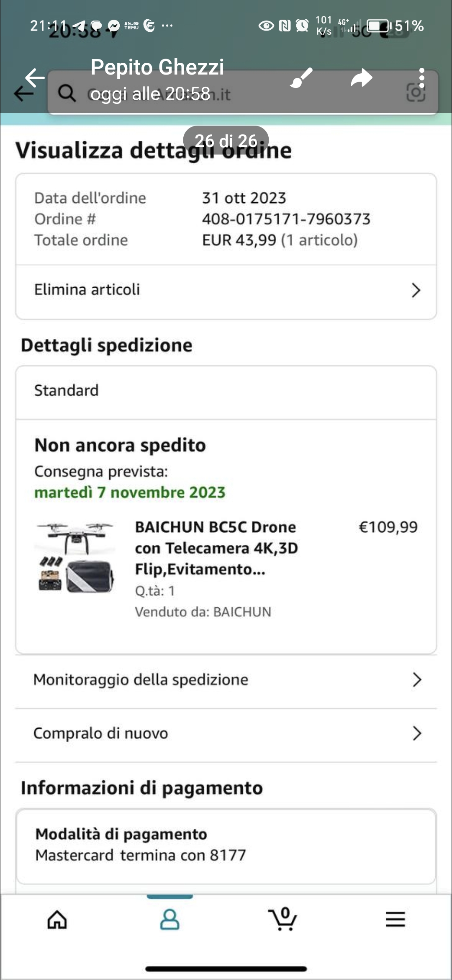Screen dimensions: 452x980
Task: Expand Compralo di nuovo chevron
Action: (416, 733)
